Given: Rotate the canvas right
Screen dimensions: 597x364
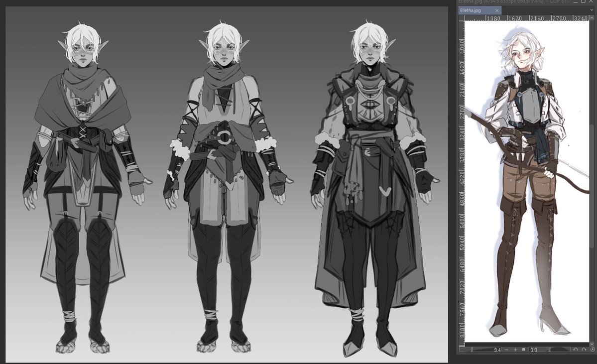Looking at the screenshot, I should click(584, 350).
